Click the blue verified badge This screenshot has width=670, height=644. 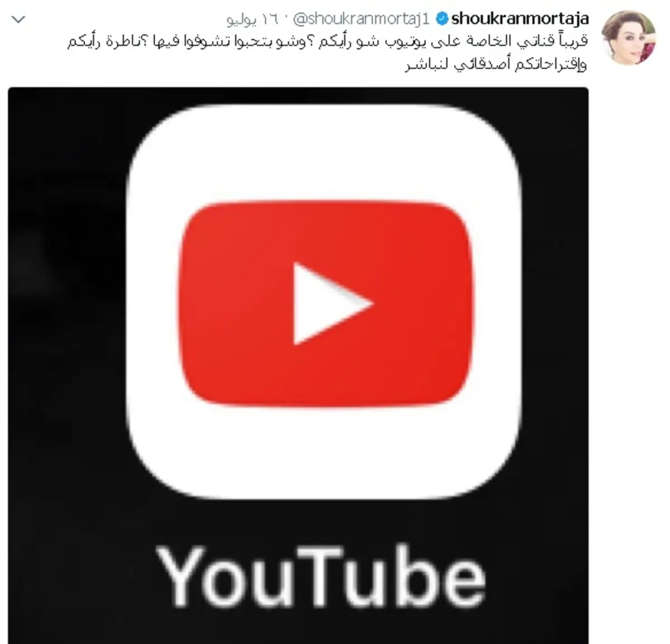(441, 20)
